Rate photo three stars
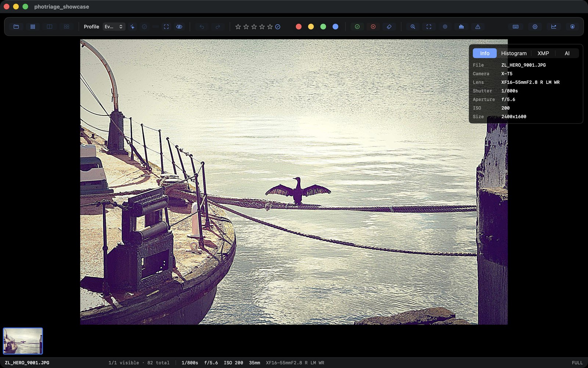The height and width of the screenshot is (368, 588). coord(254,26)
